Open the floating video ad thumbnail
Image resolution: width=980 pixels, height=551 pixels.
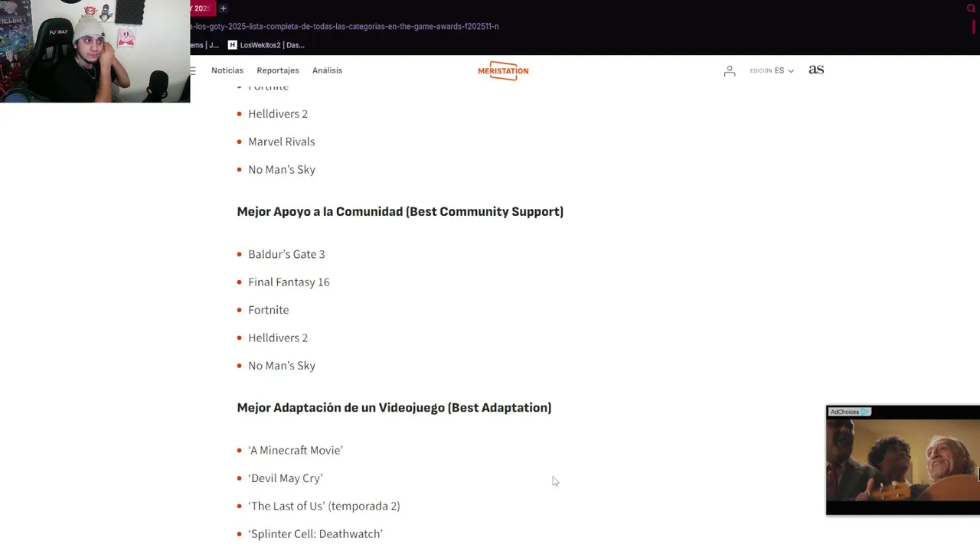click(x=903, y=460)
